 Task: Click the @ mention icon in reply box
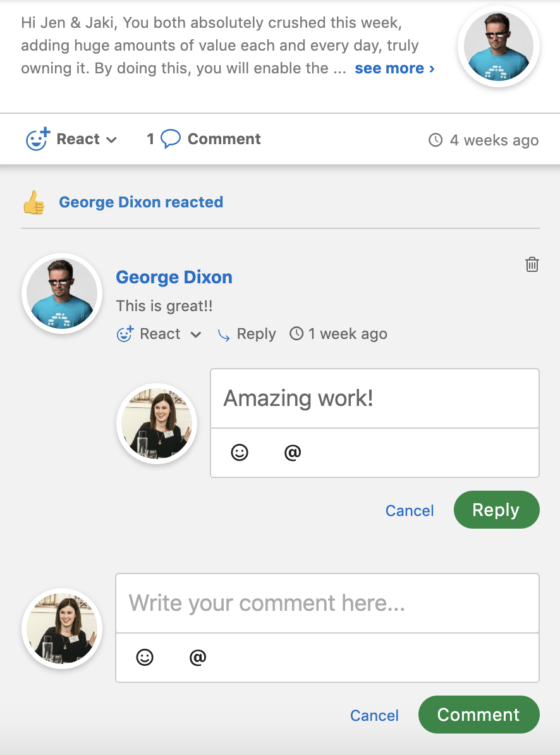293,453
